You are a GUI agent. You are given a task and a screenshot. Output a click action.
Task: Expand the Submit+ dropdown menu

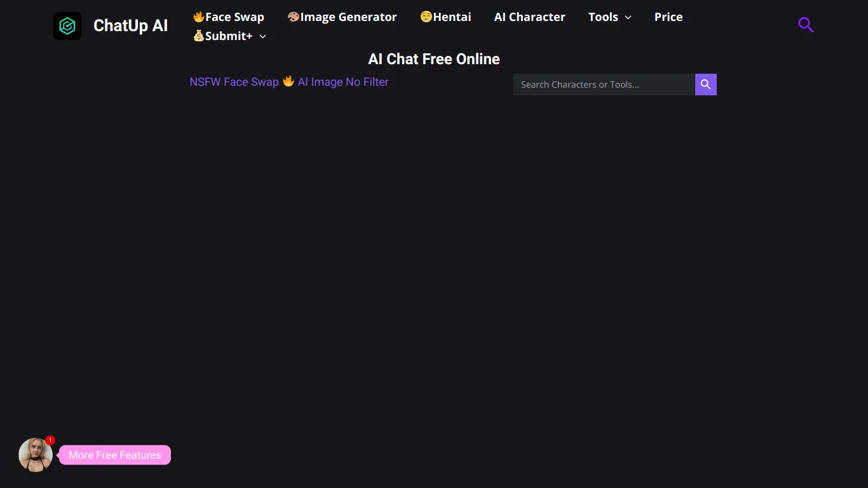[x=229, y=36]
